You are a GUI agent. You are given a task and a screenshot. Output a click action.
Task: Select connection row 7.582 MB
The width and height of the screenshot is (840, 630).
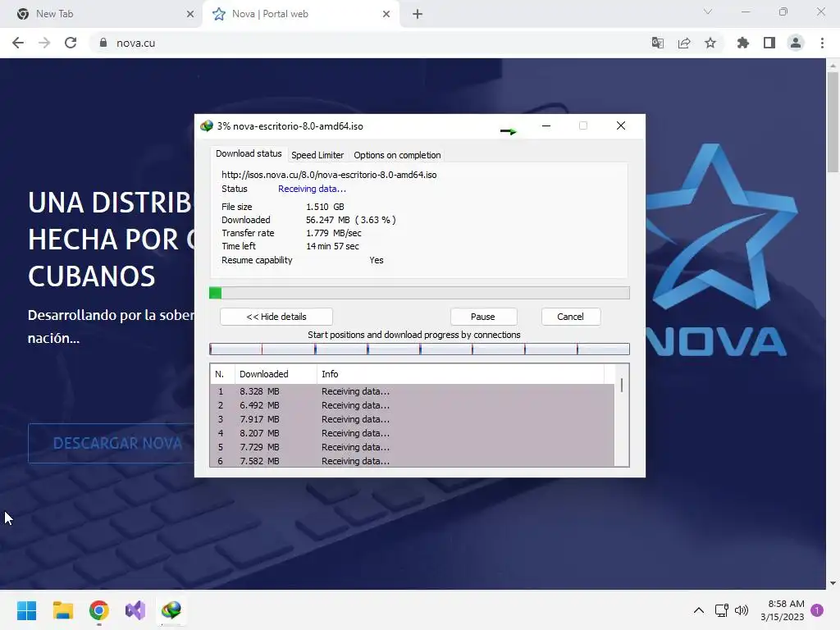(412, 461)
